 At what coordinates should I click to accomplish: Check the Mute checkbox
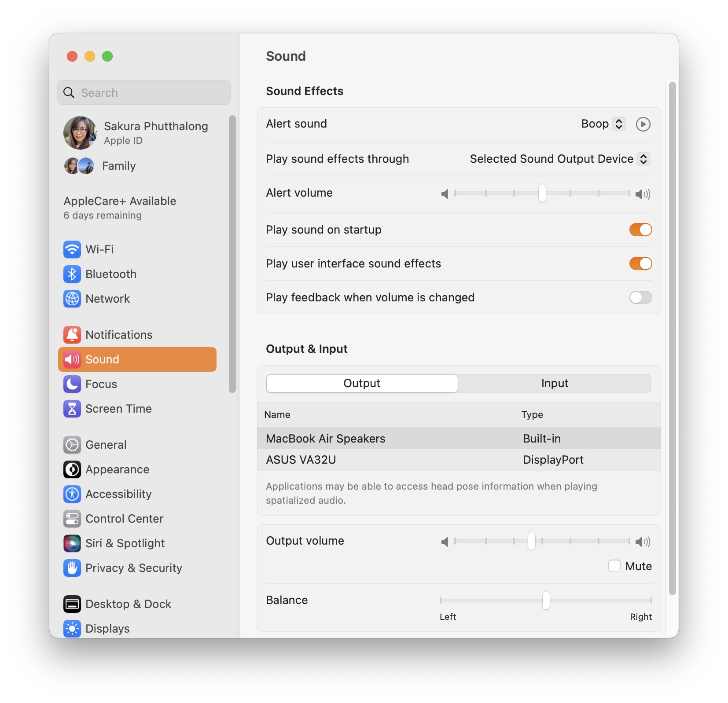[x=614, y=566]
